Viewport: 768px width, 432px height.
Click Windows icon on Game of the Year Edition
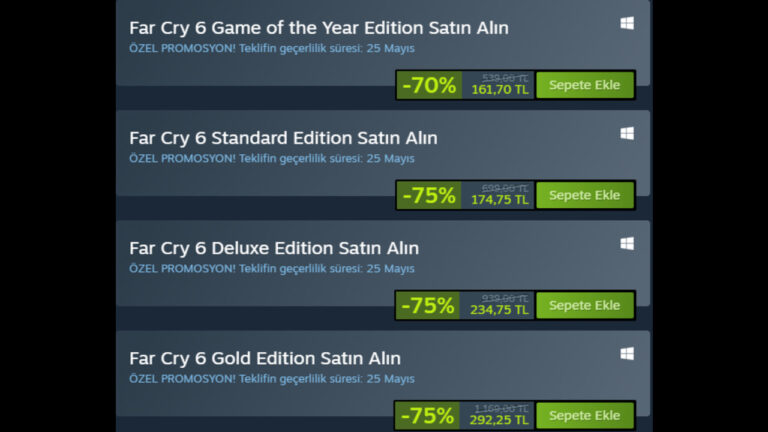tap(627, 23)
